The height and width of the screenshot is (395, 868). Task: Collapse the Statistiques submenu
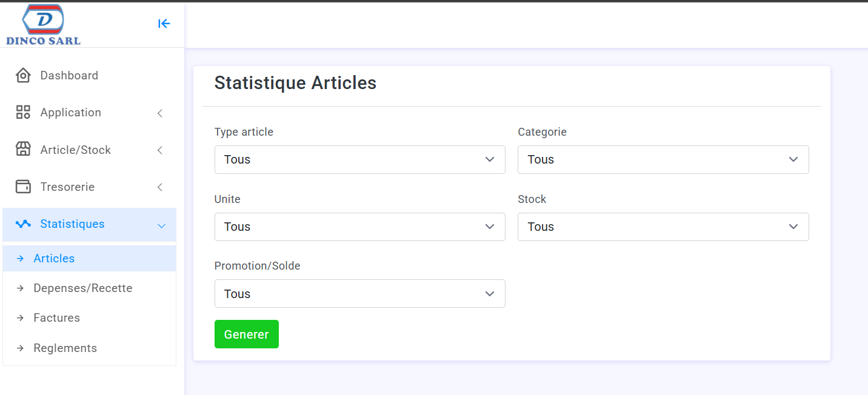[161, 225]
